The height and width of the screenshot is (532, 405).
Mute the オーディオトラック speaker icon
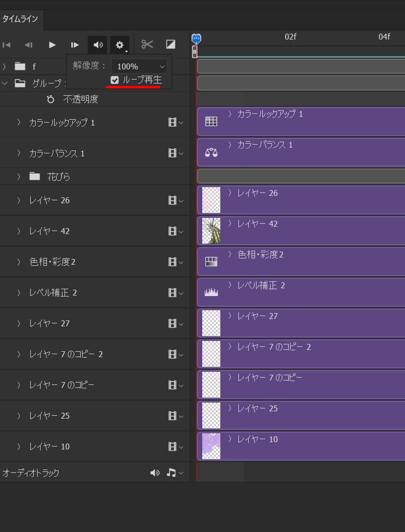point(155,472)
